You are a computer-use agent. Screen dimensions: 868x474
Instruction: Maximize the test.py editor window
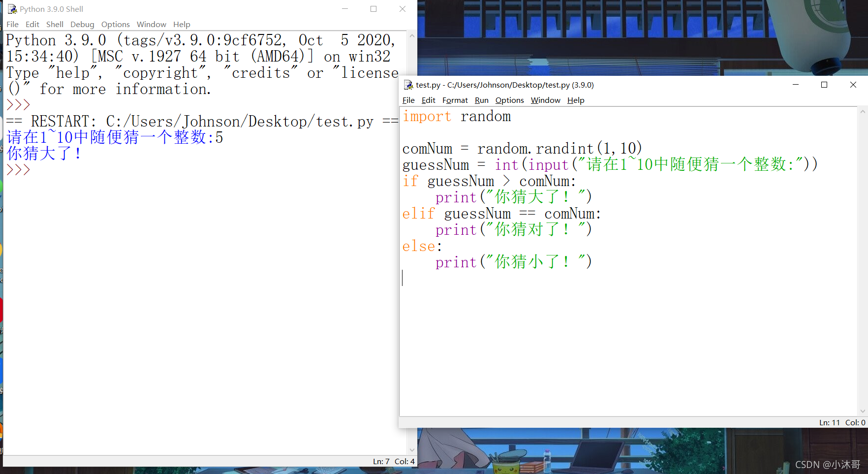point(824,85)
